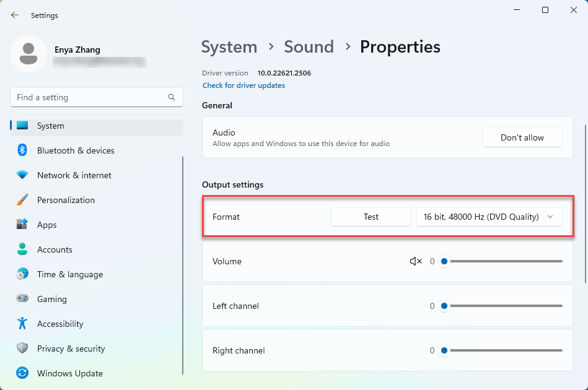
Task: Click the Accounts person icon
Action: click(x=22, y=249)
